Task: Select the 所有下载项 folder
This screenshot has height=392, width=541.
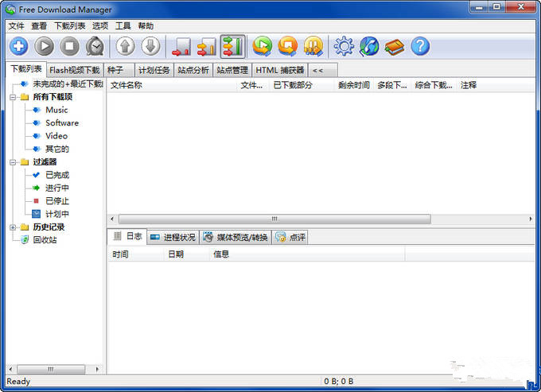Action: tap(53, 97)
